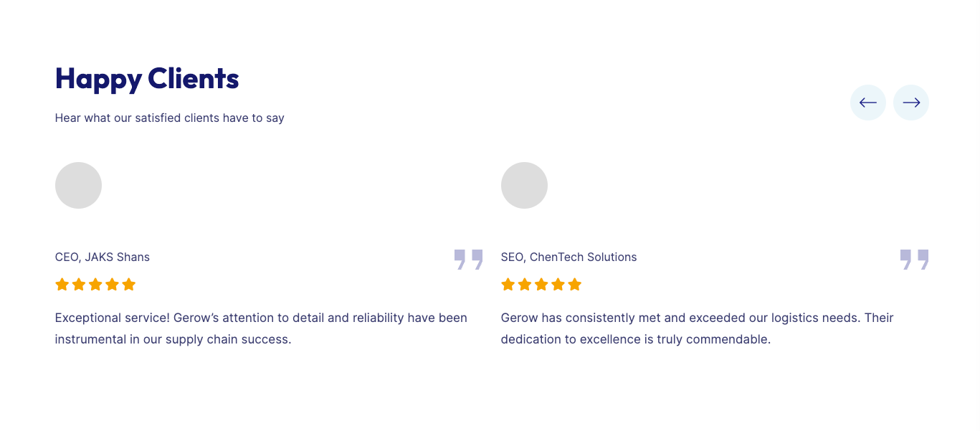980x431 pixels.
Task: Click the "SEO, ChenTech Solutions" label
Action: pos(569,257)
